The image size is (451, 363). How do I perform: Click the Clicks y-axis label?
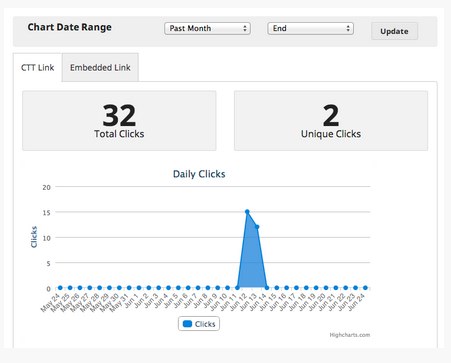(34, 237)
